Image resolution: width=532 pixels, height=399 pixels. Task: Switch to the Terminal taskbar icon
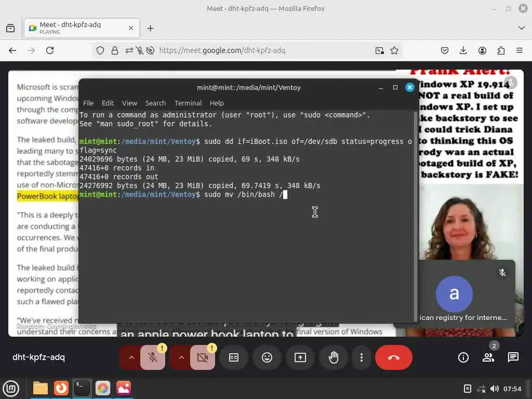[82, 388]
